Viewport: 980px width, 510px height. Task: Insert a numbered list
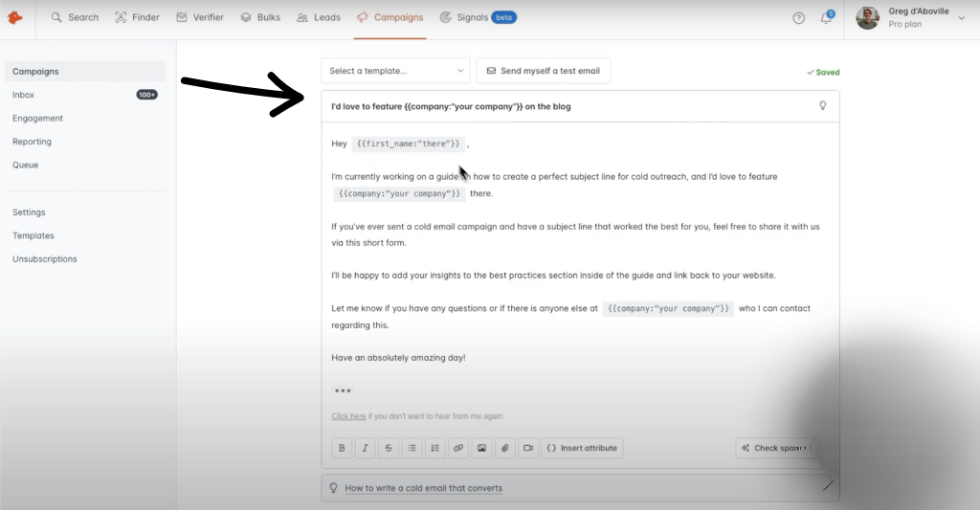tap(435, 448)
